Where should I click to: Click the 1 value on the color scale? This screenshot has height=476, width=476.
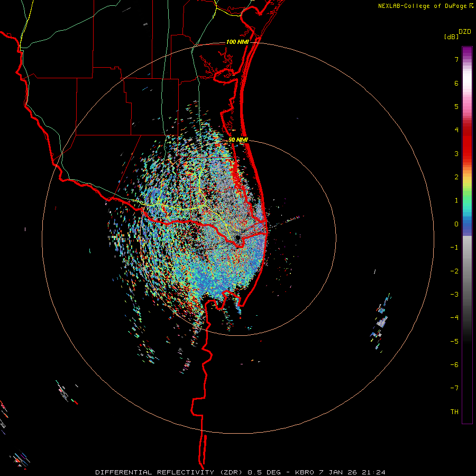point(456,200)
